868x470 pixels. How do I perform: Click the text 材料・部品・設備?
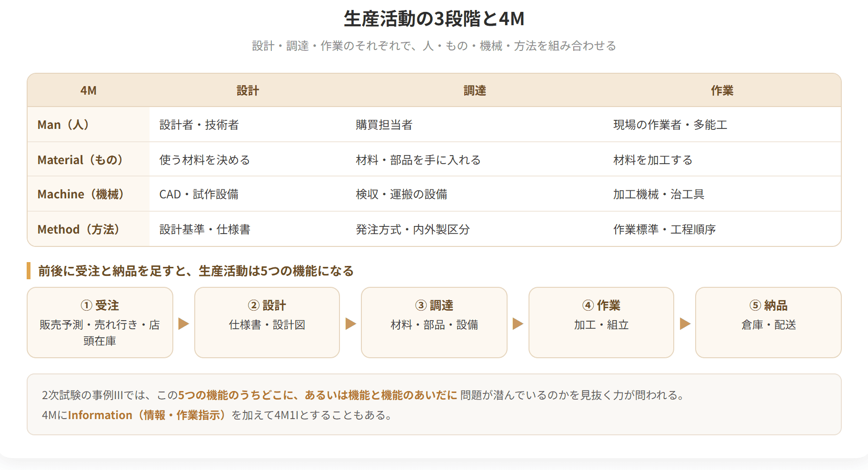[434, 325]
